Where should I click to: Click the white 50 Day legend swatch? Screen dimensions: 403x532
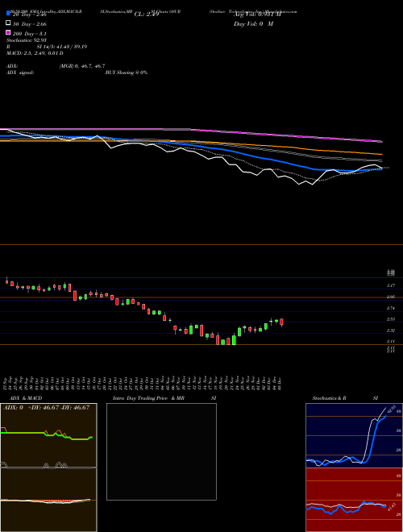click(8, 23)
